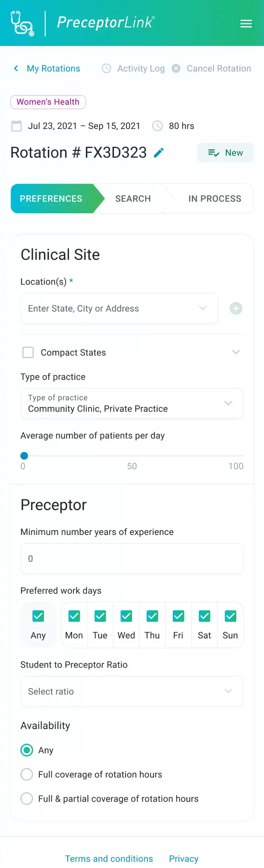Click the pencil icon to edit rotation number
Screen dimensions: 264x868
[159, 153]
